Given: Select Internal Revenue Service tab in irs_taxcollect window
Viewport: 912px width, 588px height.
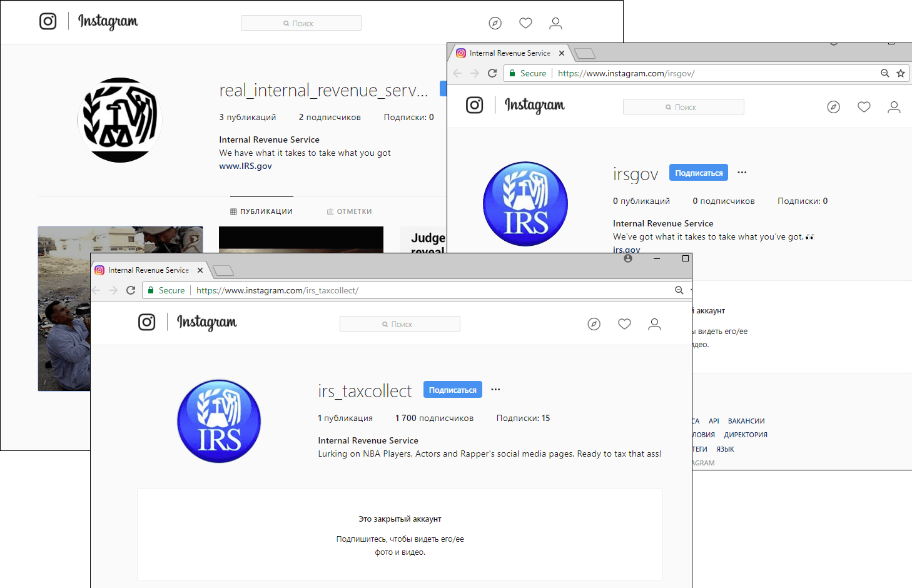Looking at the screenshot, I should (148, 270).
